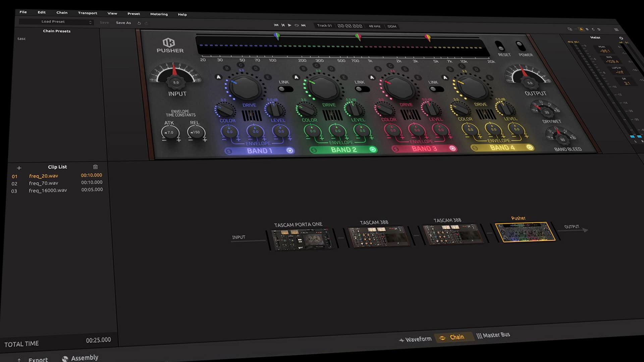
Task: Solo Band 1 with S button
Action: point(229,152)
